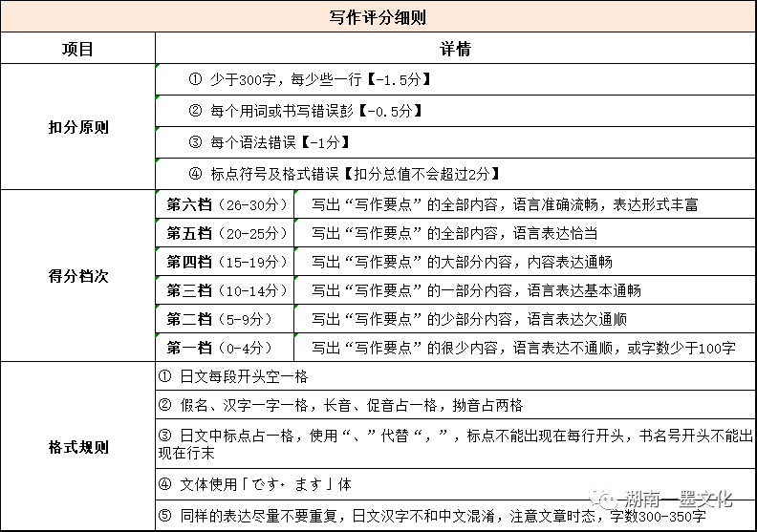Click the rule 日文每段开头空一格

[x=455, y=376]
